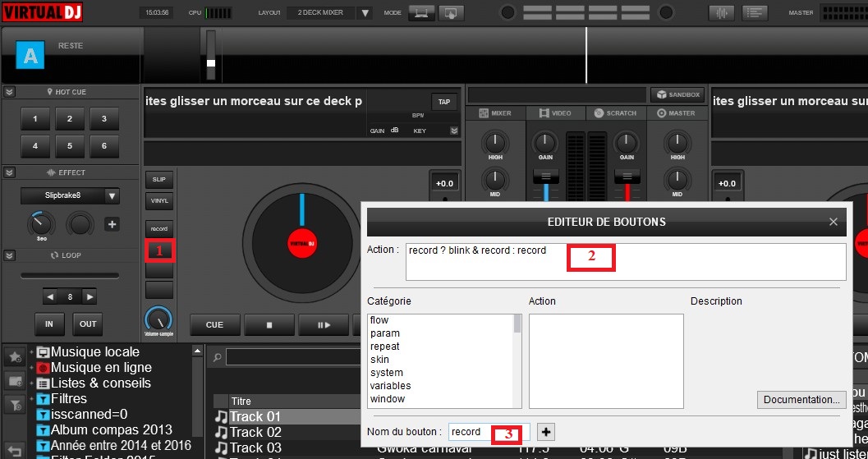Viewport: 868px width, 459px height.
Task: Click the Sec effect knob
Action: point(42,223)
